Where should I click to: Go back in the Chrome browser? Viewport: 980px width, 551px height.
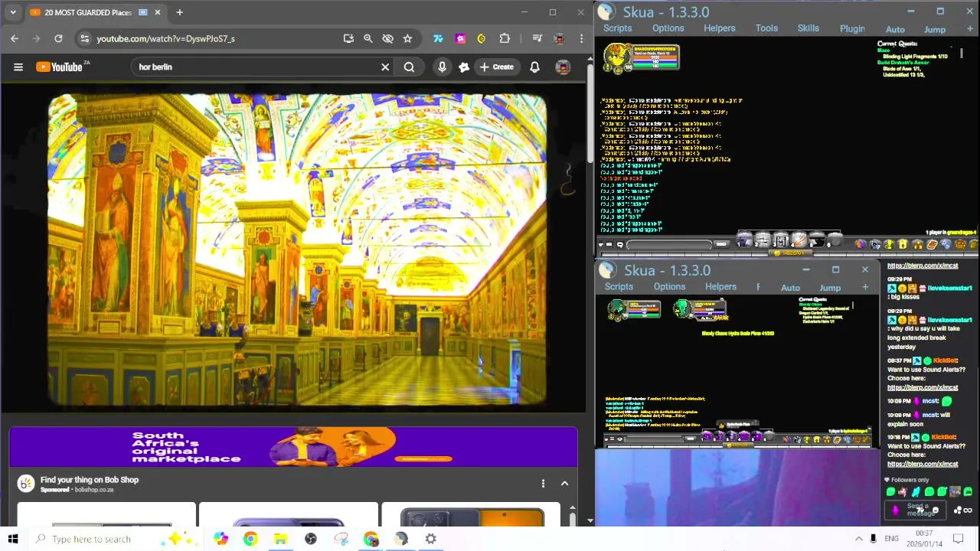click(x=15, y=38)
